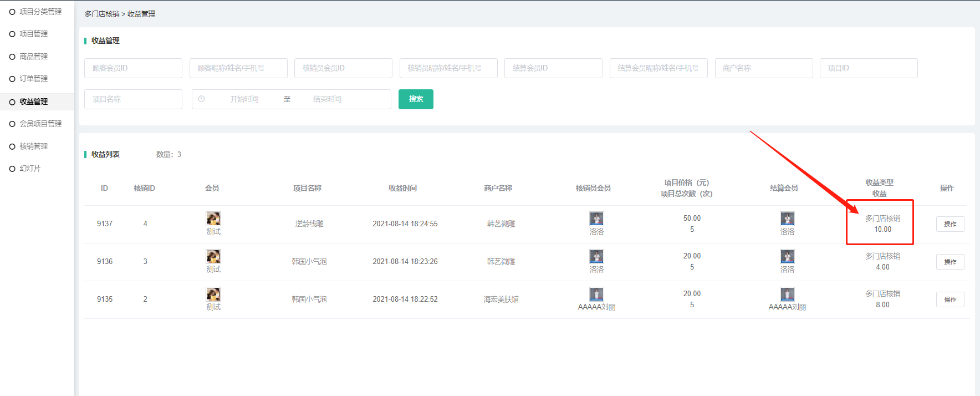Focus the 项目ID input field
The width and height of the screenshot is (980, 396).
click(x=869, y=68)
